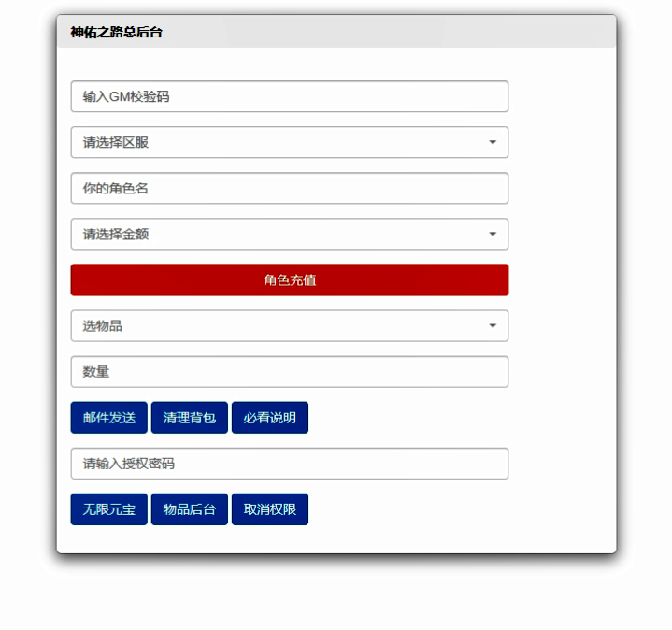
Task: Click the 清理背包 button
Action: click(x=190, y=418)
